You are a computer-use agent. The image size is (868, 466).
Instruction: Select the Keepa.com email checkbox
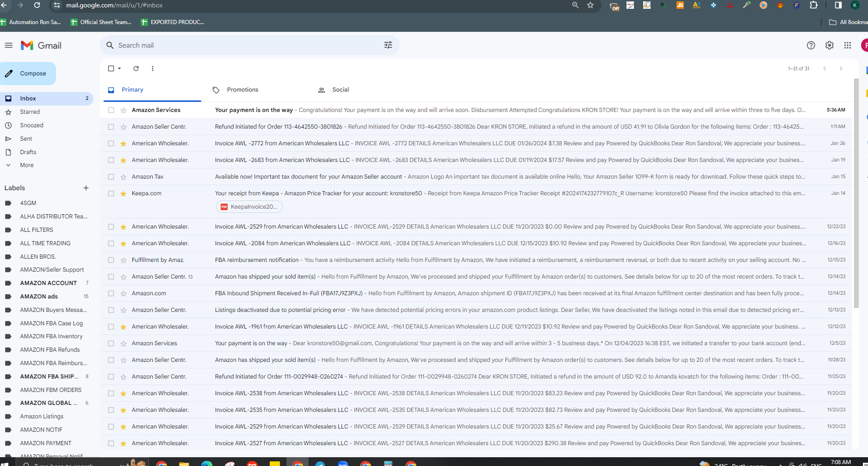coord(111,193)
